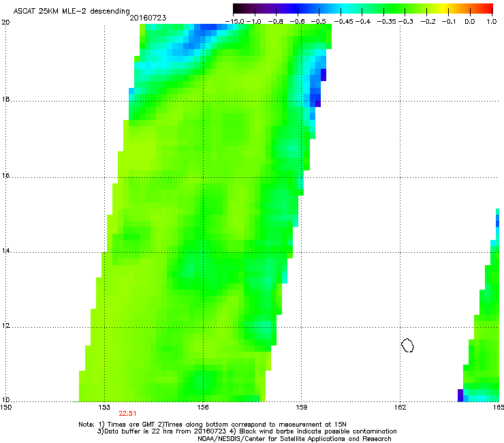504x443 pixels.
Task: Click the latitude axis label 12
Action: point(5,326)
